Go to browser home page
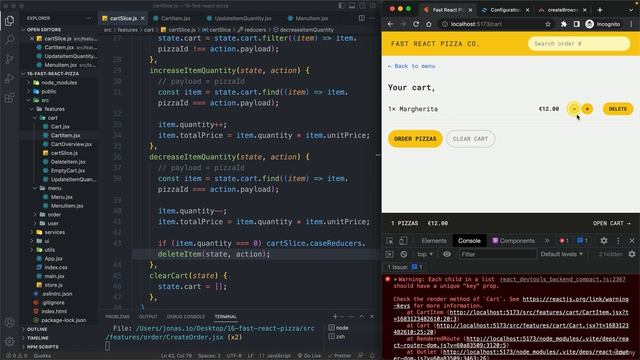Viewport: 640px width, 360px height. click(x=429, y=24)
